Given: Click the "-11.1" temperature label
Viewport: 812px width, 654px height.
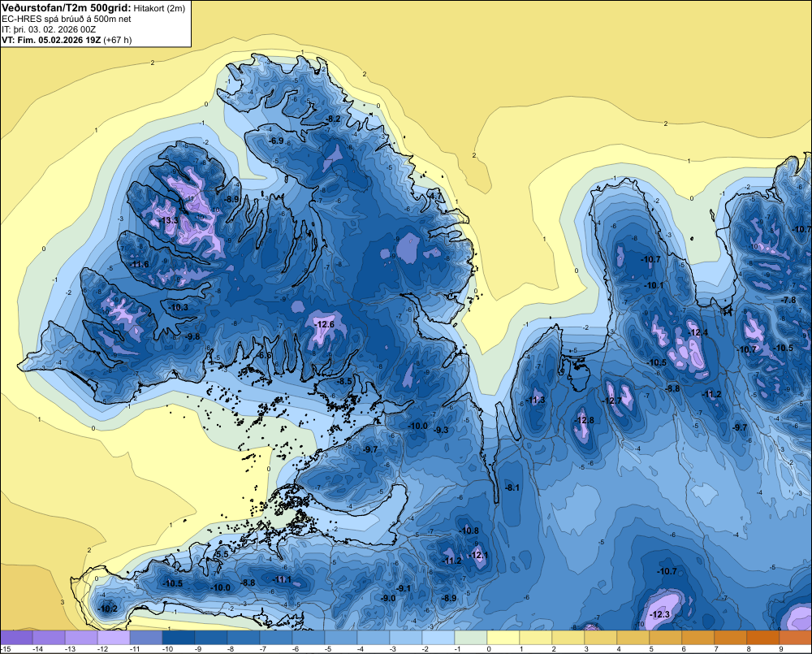Looking at the screenshot, I should tap(283, 580).
